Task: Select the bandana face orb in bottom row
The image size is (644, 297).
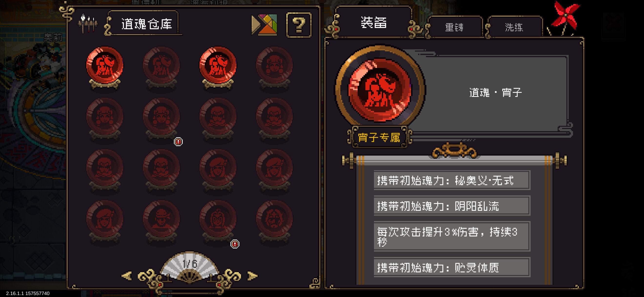Action: pos(161,222)
